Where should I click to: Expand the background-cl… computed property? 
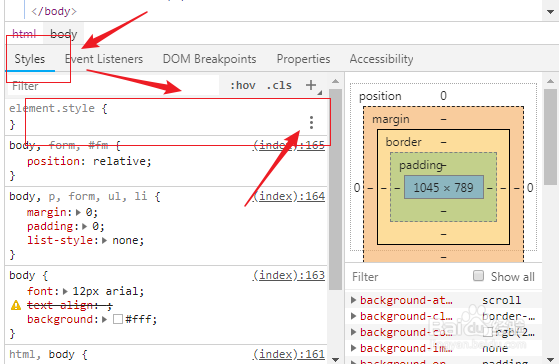click(353, 316)
